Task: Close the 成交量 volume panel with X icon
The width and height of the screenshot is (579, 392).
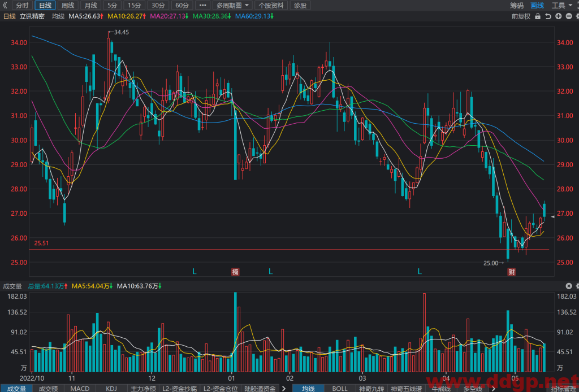Action: pos(569,286)
